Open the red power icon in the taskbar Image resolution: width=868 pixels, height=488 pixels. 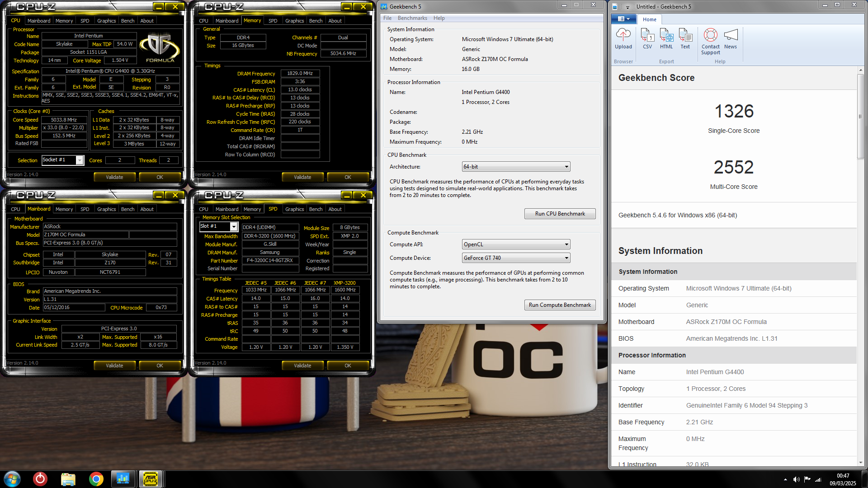tap(40, 479)
